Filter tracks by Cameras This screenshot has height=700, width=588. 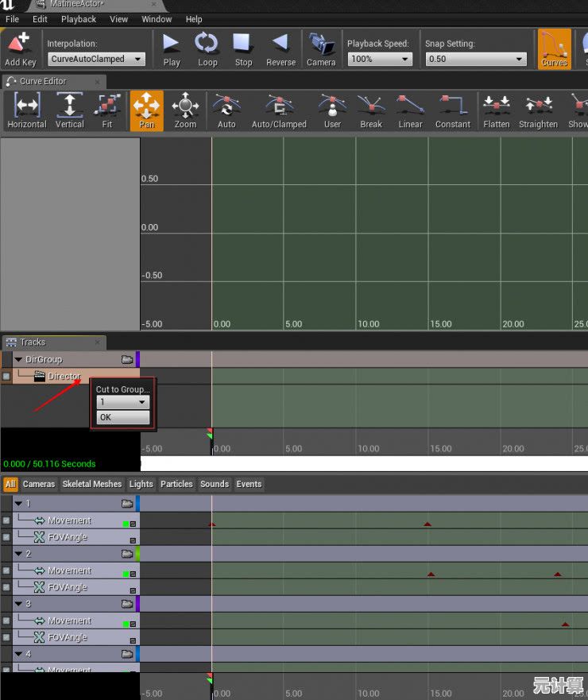(39, 484)
